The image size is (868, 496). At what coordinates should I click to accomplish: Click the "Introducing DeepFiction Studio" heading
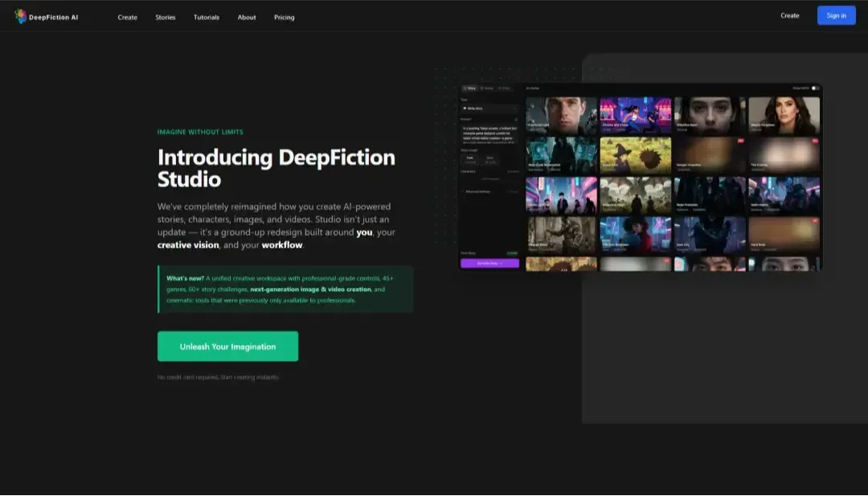point(276,168)
